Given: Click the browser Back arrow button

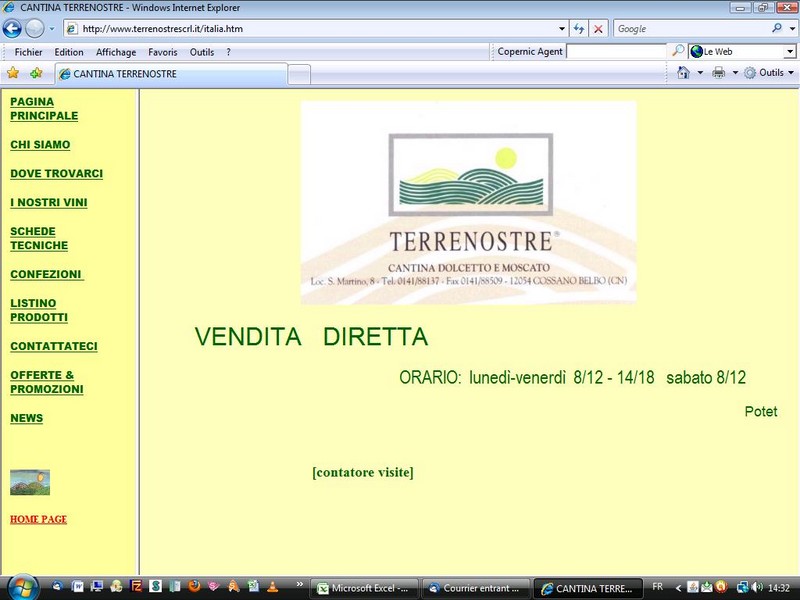Looking at the screenshot, I should coord(12,29).
